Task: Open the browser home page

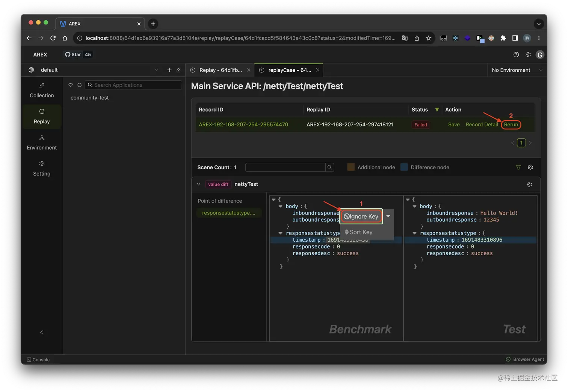Action: (65, 38)
